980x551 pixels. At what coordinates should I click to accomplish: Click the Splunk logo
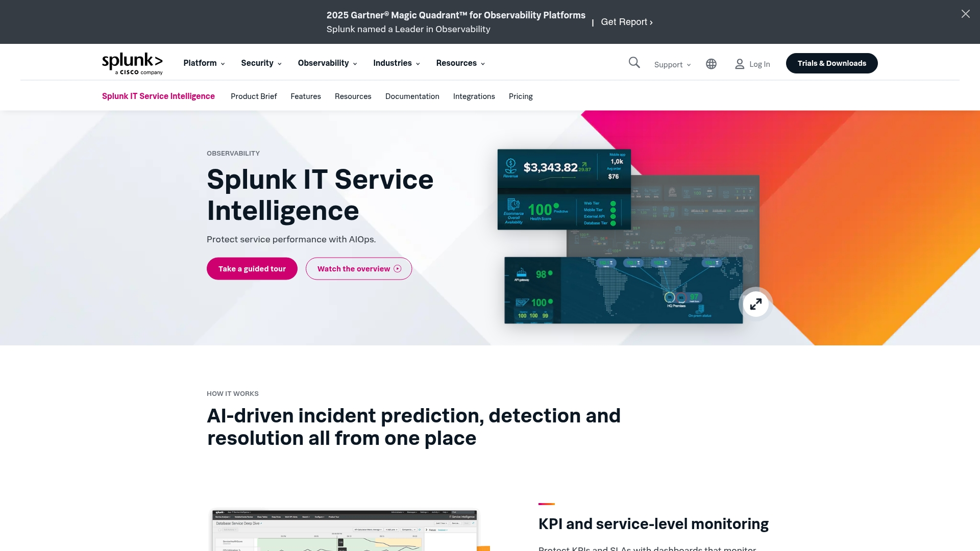click(132, 63)
